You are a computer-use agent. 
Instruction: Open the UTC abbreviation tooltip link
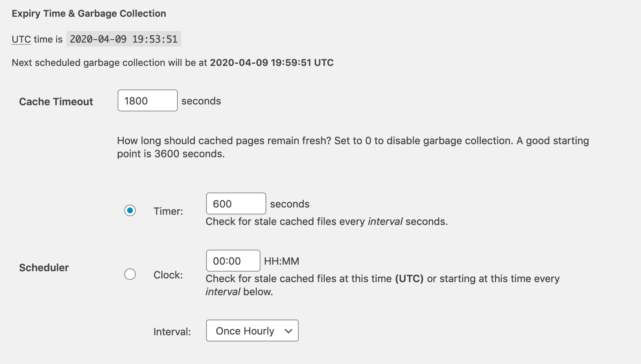[21, 39]
